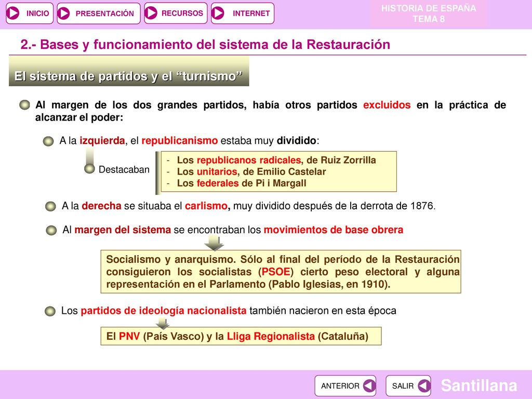Click the red word 'izquierda'

102,140
